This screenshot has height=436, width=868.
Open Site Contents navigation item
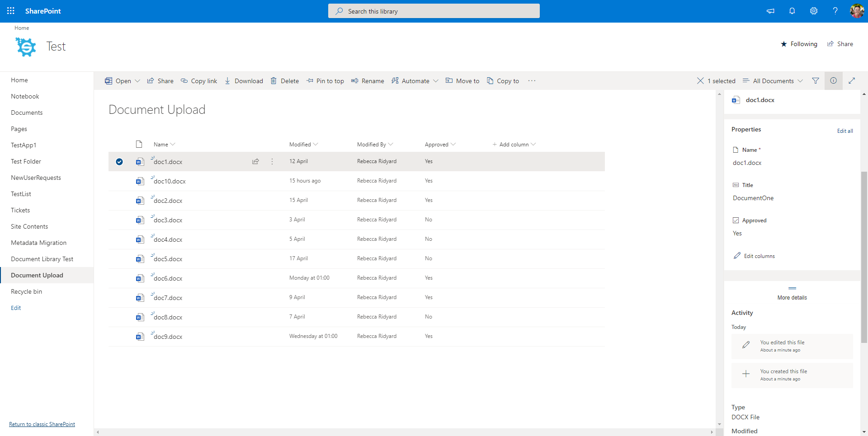tap(29, 226)
